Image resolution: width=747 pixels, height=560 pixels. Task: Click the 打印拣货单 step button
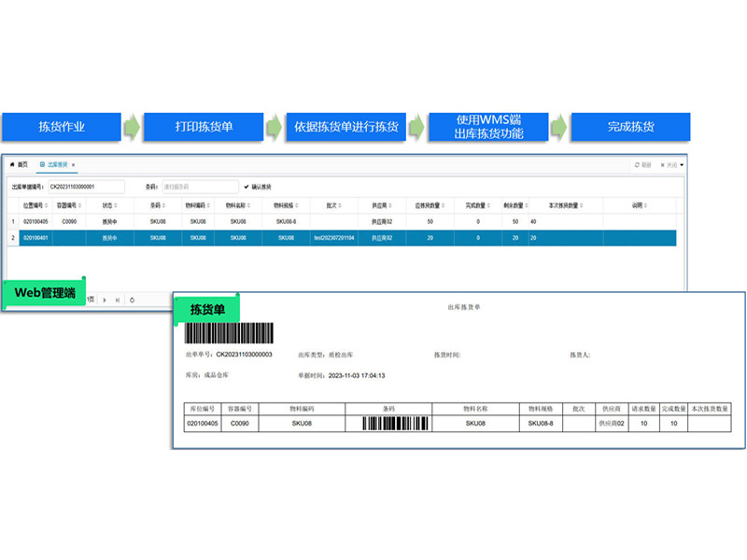[204, 127]
